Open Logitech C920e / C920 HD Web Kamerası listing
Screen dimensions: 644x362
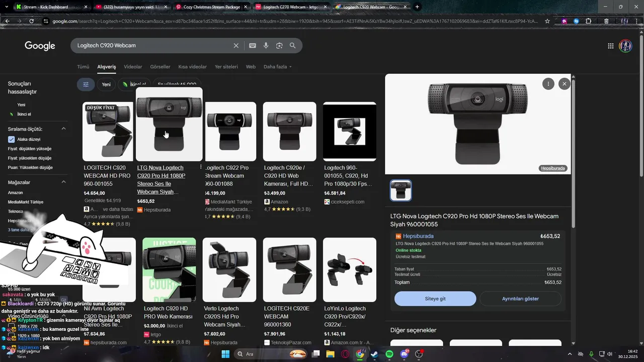tap(288, 175)
